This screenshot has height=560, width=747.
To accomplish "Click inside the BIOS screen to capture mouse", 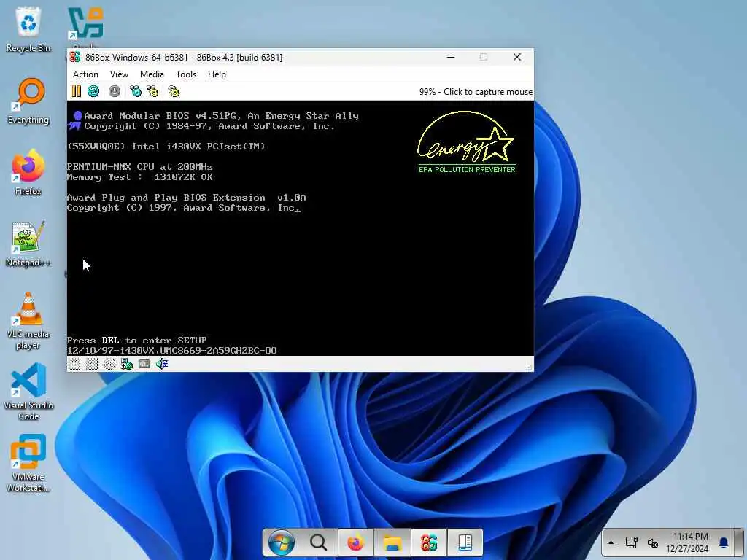I will [300, 227].
